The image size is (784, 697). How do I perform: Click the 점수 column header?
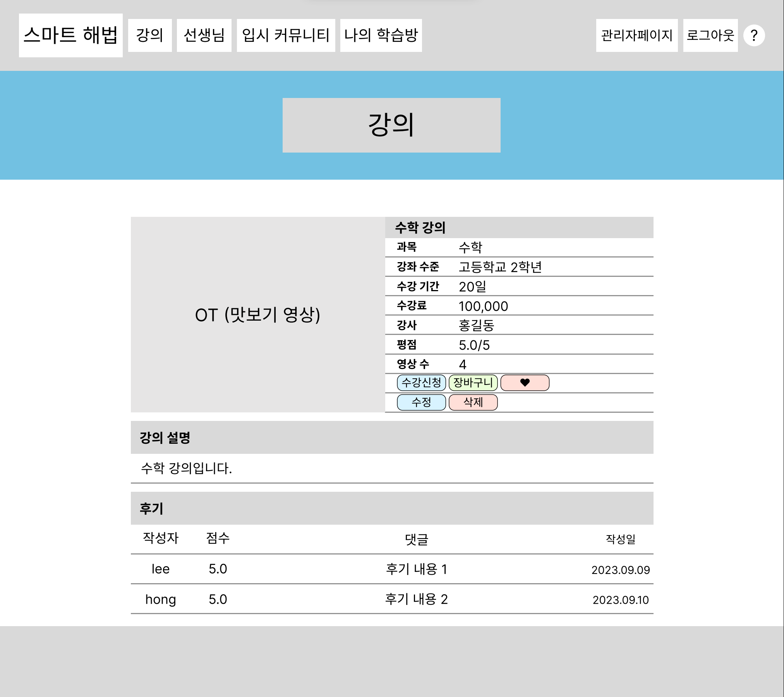coord(218,538)
